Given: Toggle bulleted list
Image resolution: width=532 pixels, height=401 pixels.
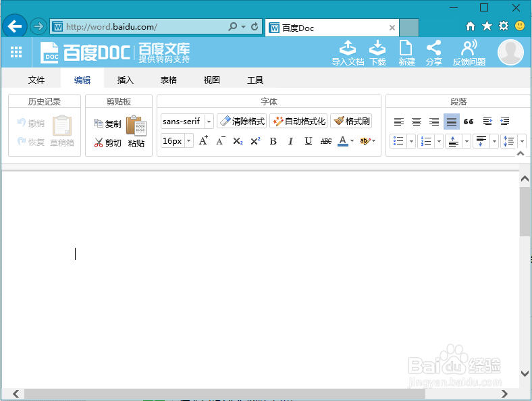Looking at the screenshot, I should coord(398,141).
